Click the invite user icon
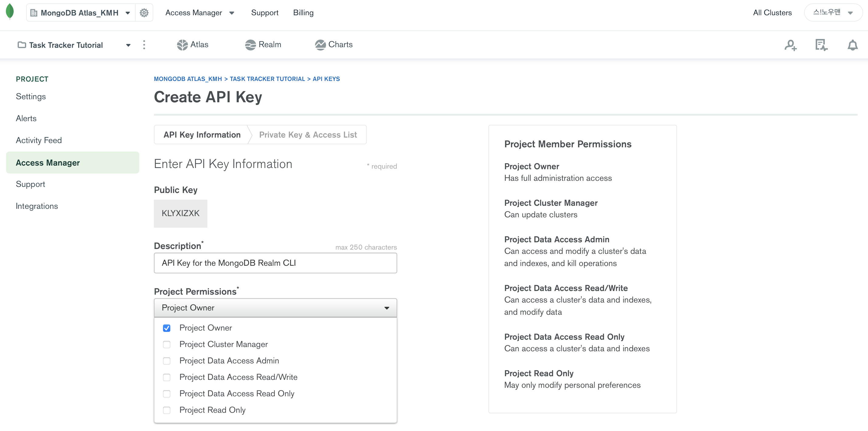Screen dimensions: 868x431 click(x=790, y=45)
